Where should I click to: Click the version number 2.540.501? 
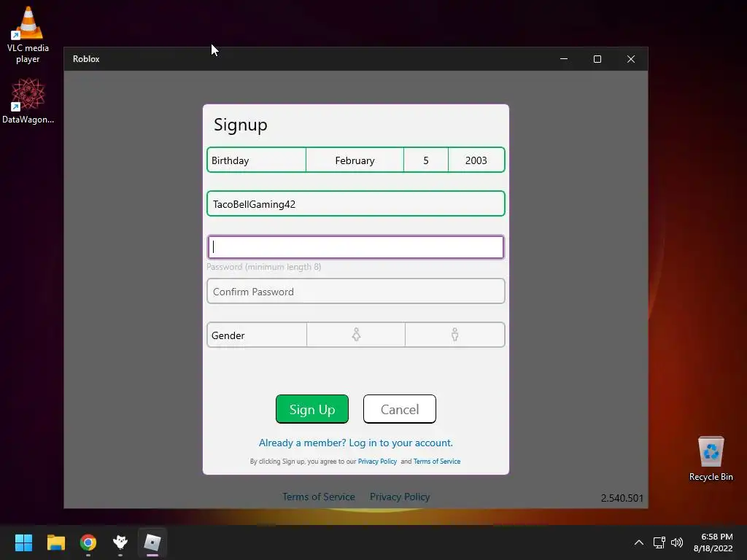point(622,498)
